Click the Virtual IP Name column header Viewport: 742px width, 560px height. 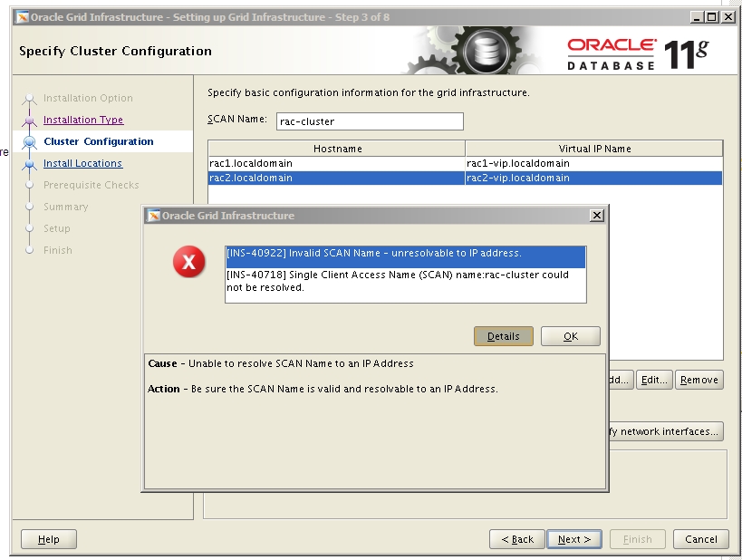coord(594,149)
